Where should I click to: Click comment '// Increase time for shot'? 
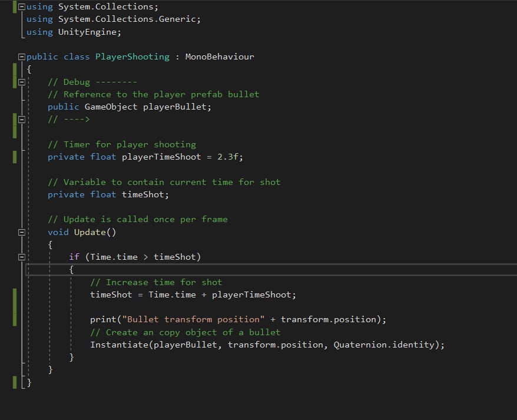click(156, 282)
